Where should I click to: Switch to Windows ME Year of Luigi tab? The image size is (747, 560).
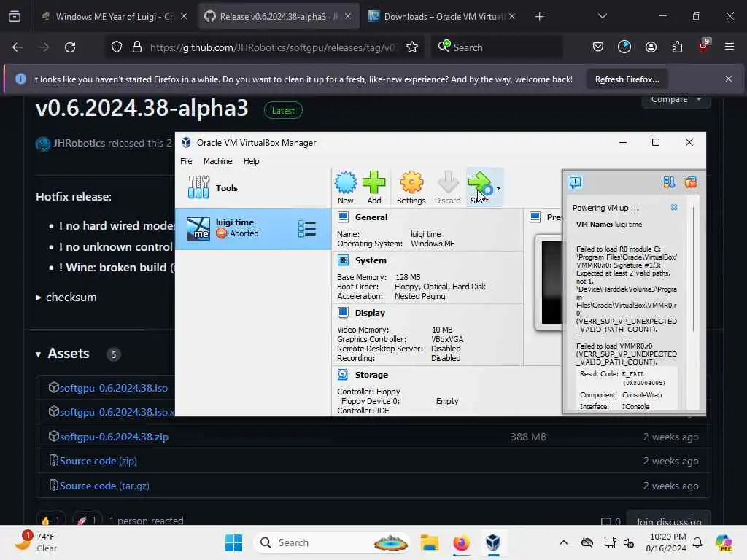[x=115, y=16]
